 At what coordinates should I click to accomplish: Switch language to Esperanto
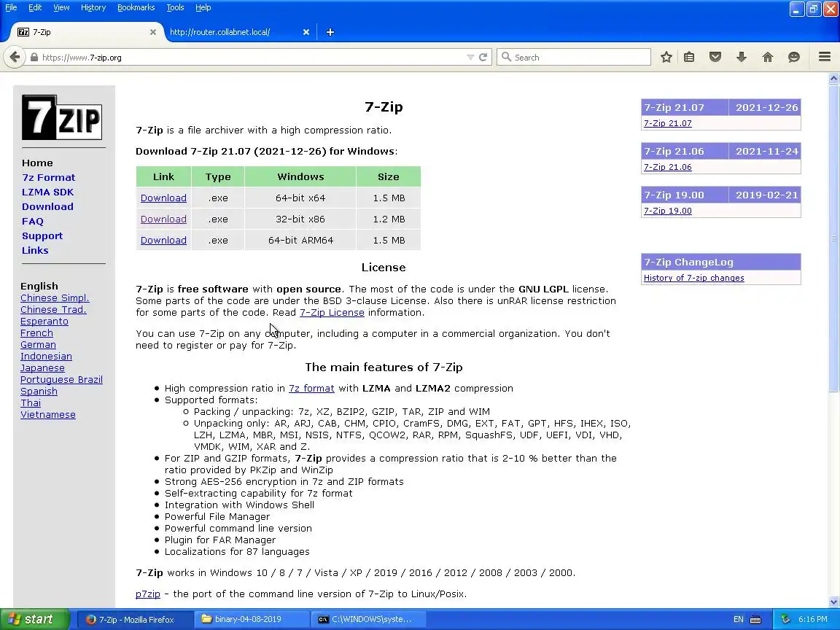pyautogui.click(x=44, y=322)
